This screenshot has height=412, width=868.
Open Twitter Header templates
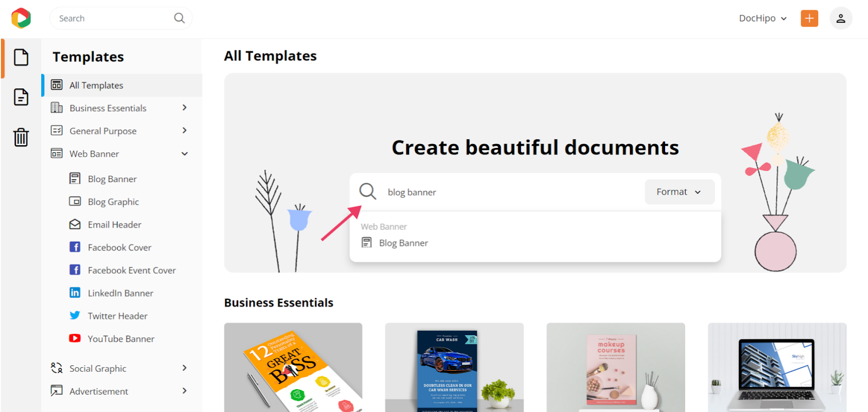click(118, 316)
